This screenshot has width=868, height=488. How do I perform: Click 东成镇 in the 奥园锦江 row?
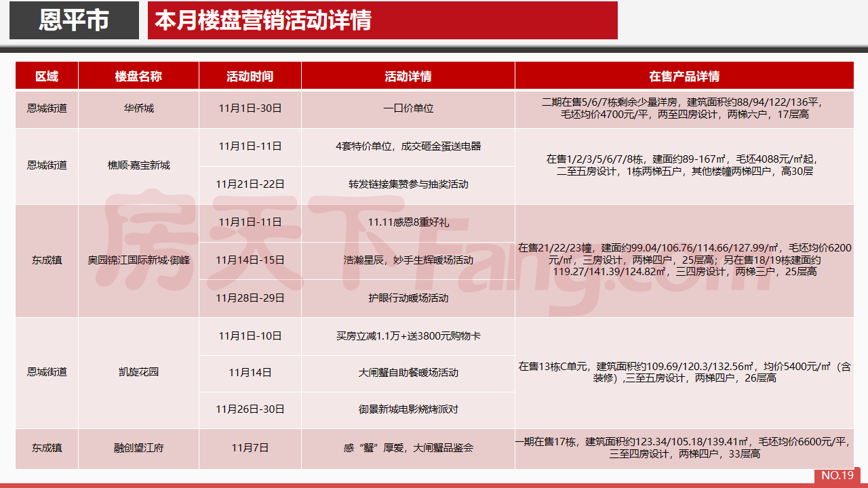47,260
